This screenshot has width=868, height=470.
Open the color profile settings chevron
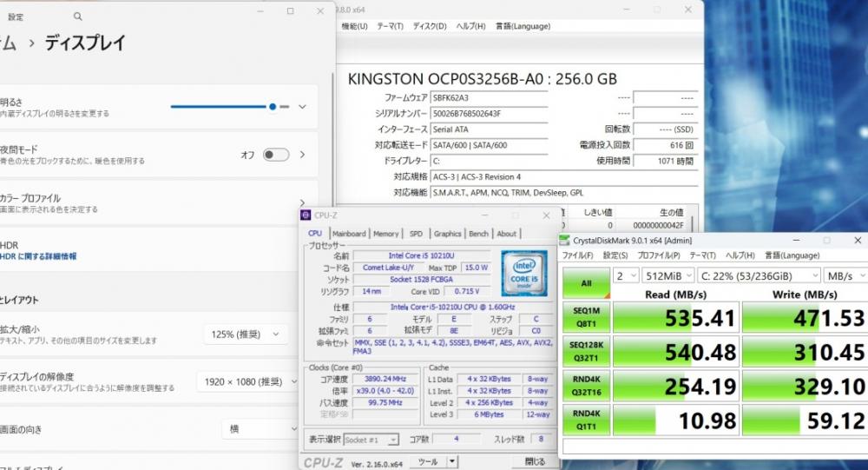[302, 202]
